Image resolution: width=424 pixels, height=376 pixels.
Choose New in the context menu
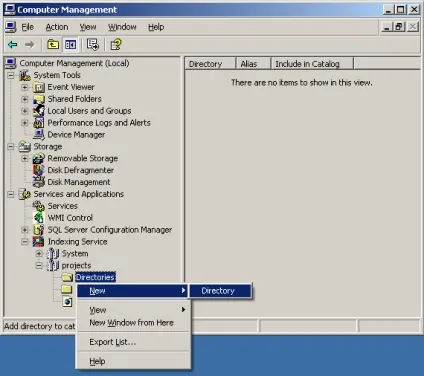click(133, 291)
